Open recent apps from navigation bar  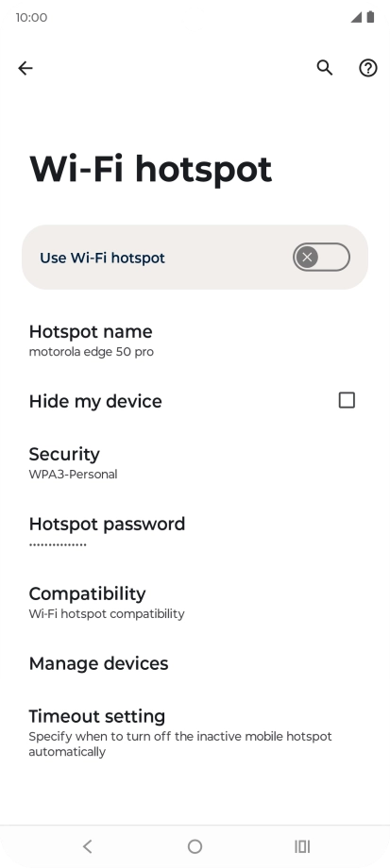(x=302, y=846)
